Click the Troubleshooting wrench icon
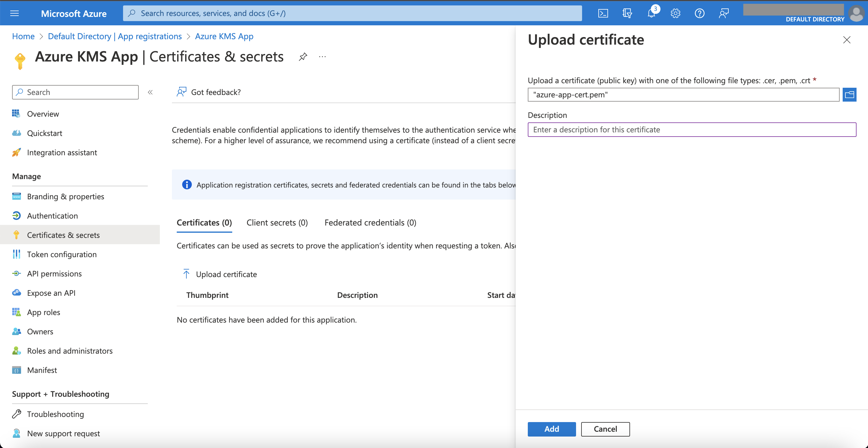 [x=16, y=414]
